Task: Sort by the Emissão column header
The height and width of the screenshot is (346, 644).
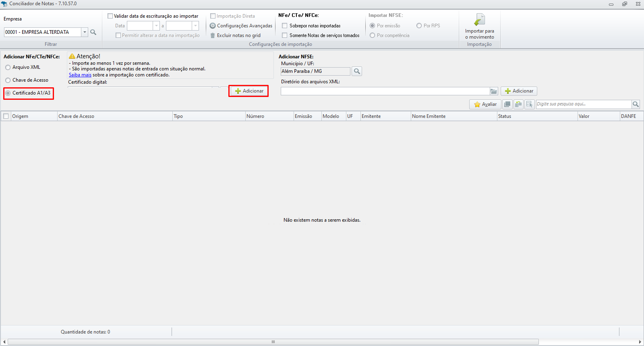Action: (307, 116)
